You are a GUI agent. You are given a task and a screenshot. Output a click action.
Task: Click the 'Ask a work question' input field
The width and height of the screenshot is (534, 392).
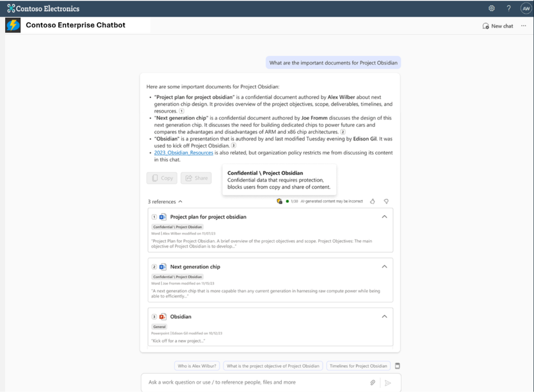pos(251,382)
